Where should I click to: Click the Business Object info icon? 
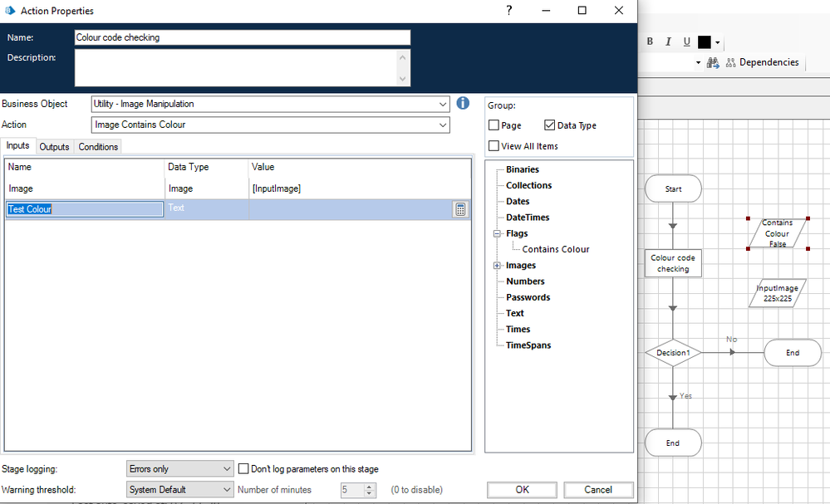pos(464,104)
